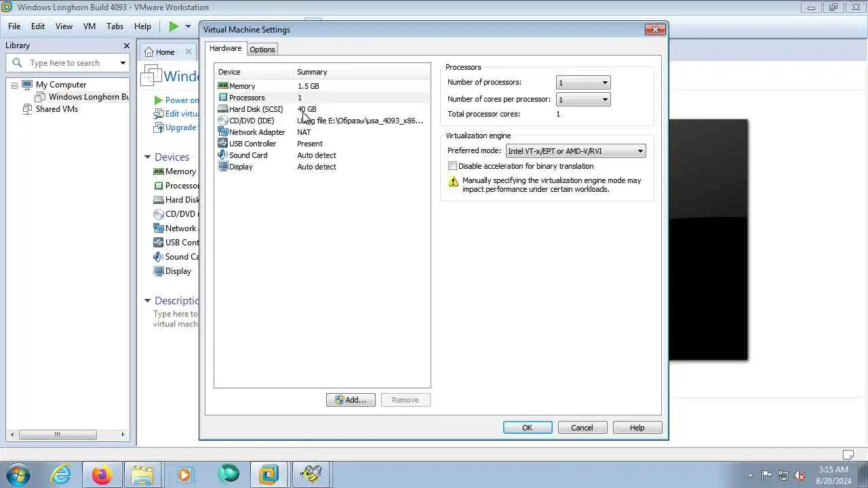
Task: Click the Sound Card icon in main window Devices
Action: pos(159,257)
